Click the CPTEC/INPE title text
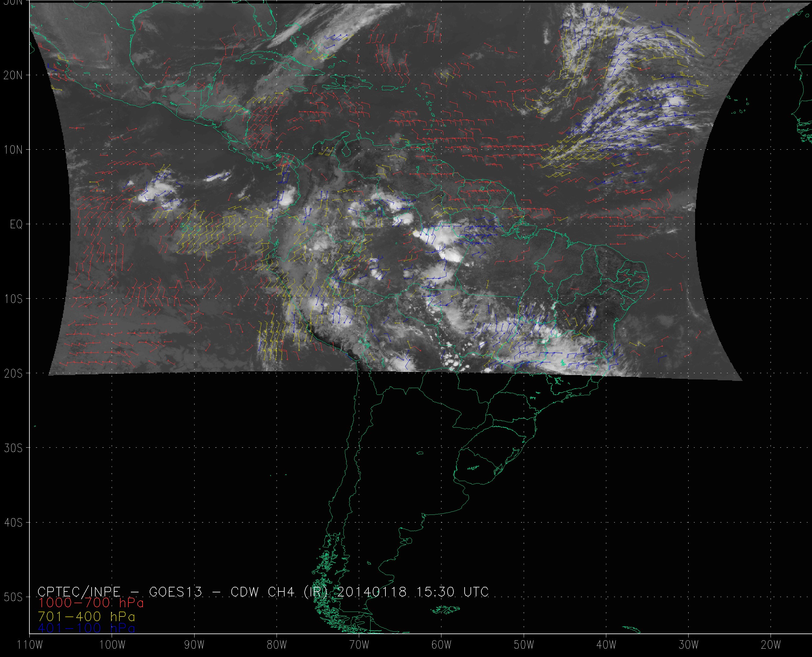 point(79,592)
